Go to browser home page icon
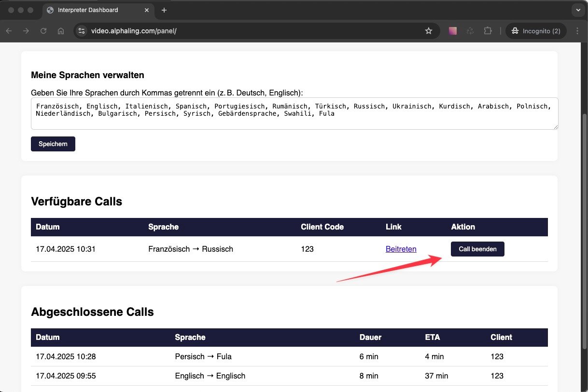 click(x=61, y=31)
